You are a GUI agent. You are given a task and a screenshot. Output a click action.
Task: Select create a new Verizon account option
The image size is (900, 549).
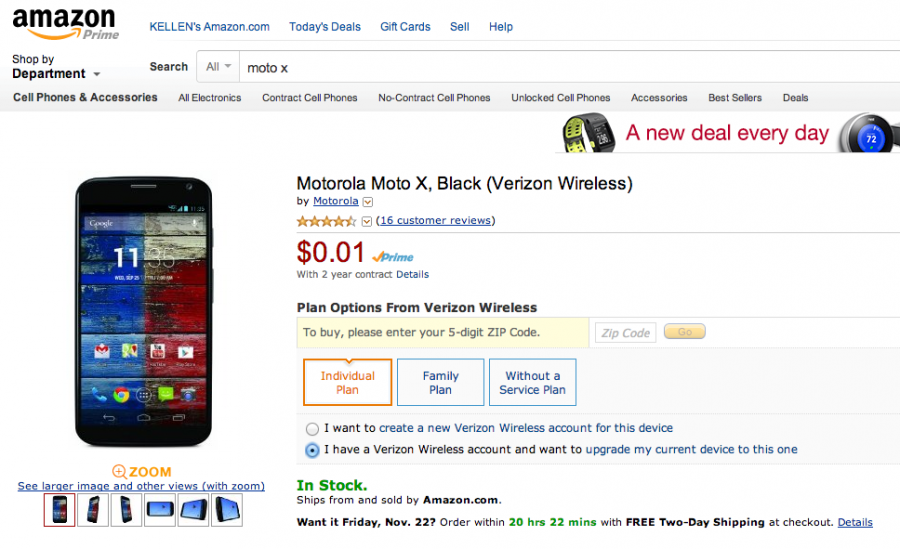coord(313,428)
